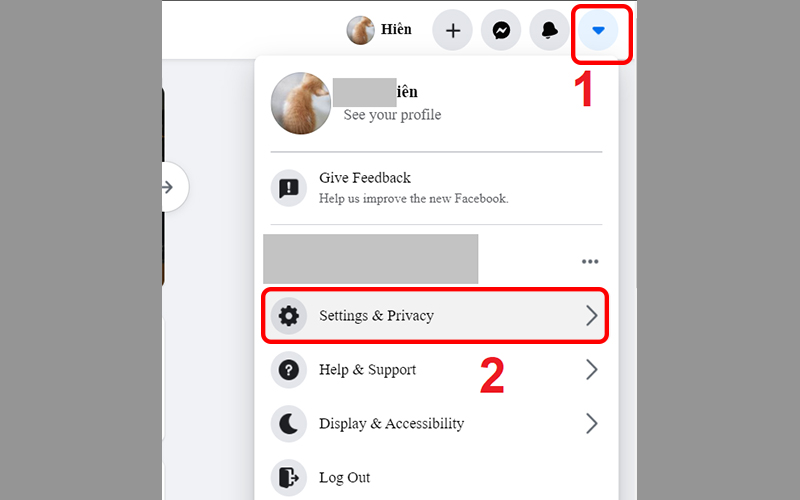
Task: Click the large cat profile picture
Action: (x=301, y=104)
